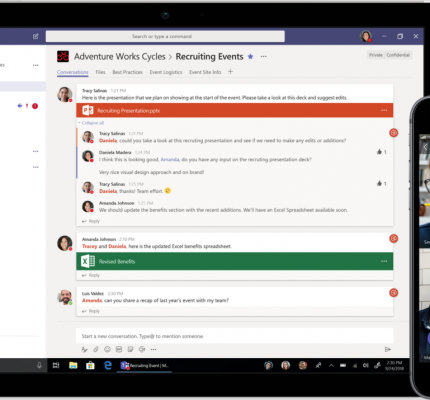Reply to Amanda's Revised Benefits post
Viewport: 430px width, 400px height.
click(91, 275)
